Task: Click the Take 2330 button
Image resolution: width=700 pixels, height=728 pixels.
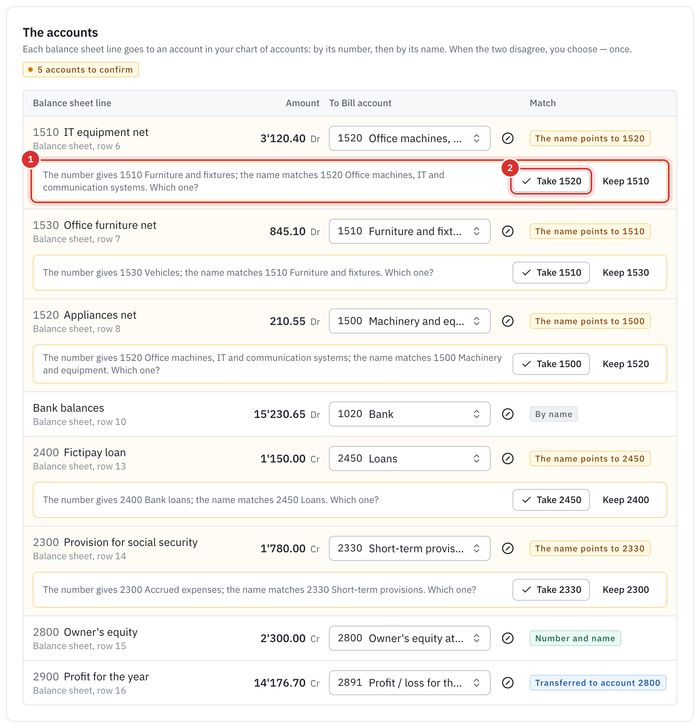Action: pos(551,590)
